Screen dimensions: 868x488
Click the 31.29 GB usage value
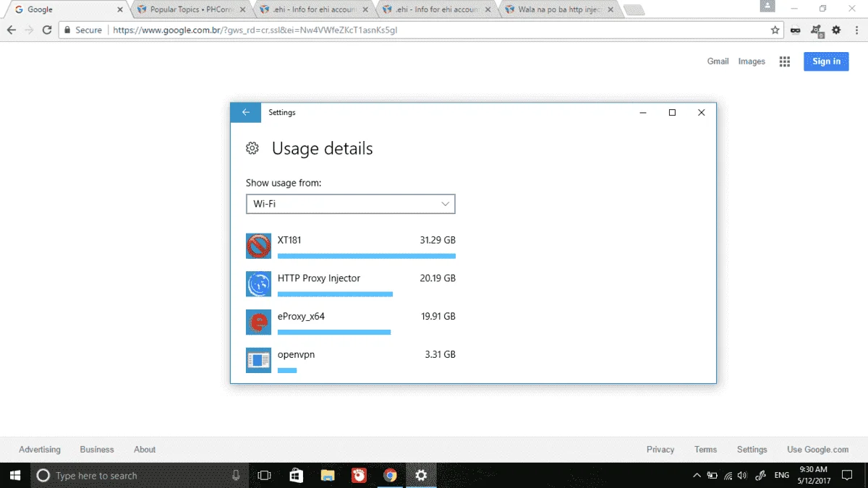click(438, 240)
